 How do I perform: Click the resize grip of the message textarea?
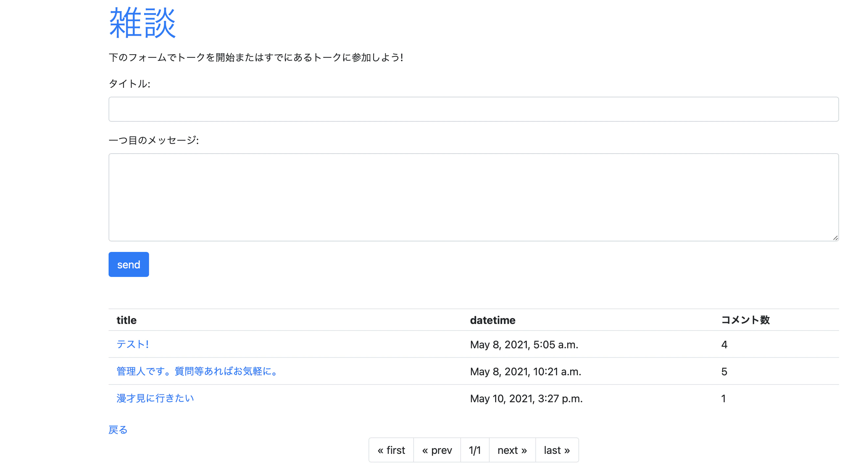tap(835, 238)
